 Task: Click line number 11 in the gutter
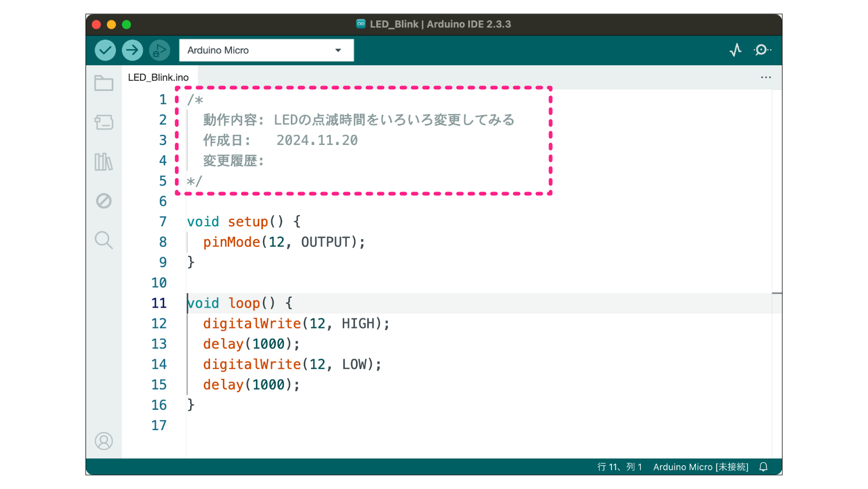pos(159,303)
